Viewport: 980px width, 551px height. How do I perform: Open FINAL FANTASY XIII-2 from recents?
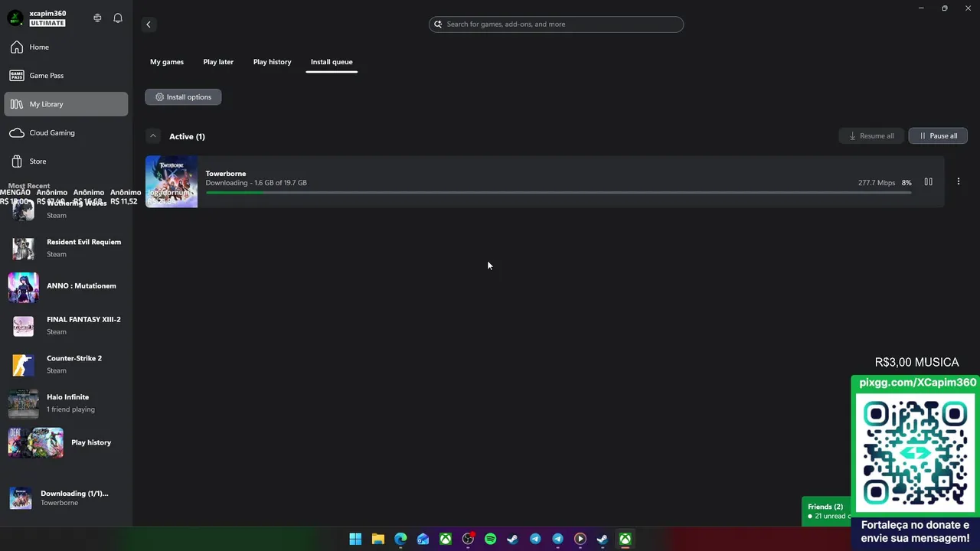[x=66, y=326]
